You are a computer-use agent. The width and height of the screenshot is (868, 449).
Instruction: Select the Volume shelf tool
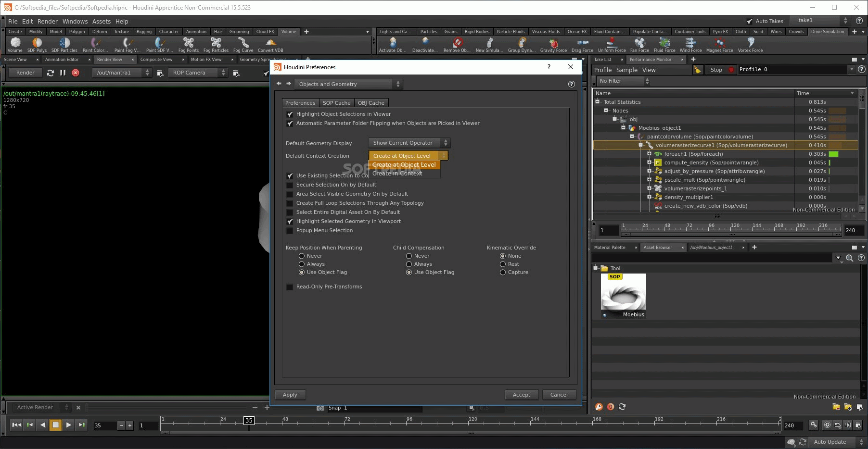[15, 45]
